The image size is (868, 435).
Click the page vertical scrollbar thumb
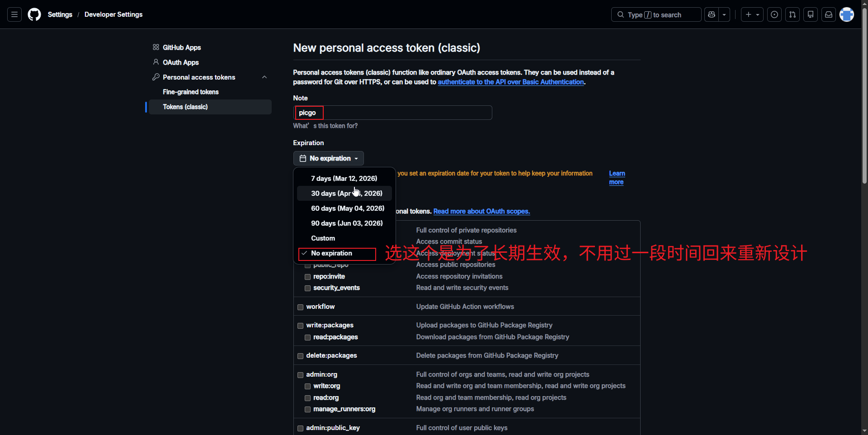point(864,96)
